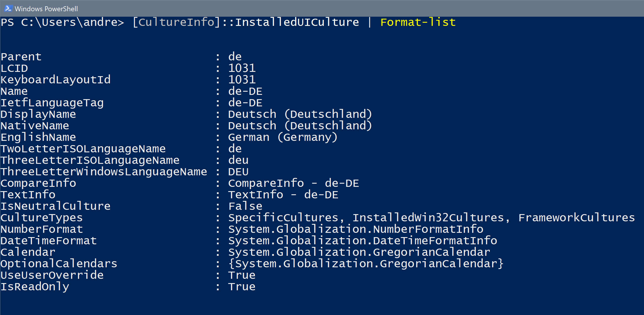The width and height of the screenshot is (644, 315).
Task: Click the ThreeLetterWindowsLanguageName property label
Action: pos(104,172)
